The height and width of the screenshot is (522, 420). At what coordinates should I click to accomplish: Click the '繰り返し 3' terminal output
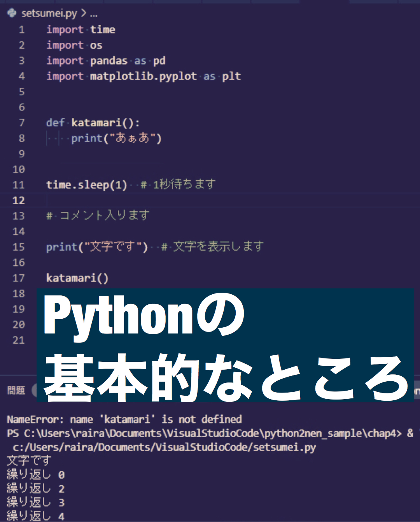tap(36, 503)
